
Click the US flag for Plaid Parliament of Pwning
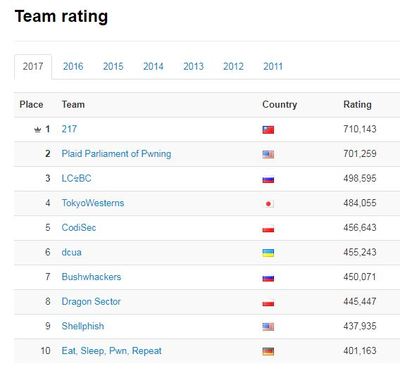point(268,154)
